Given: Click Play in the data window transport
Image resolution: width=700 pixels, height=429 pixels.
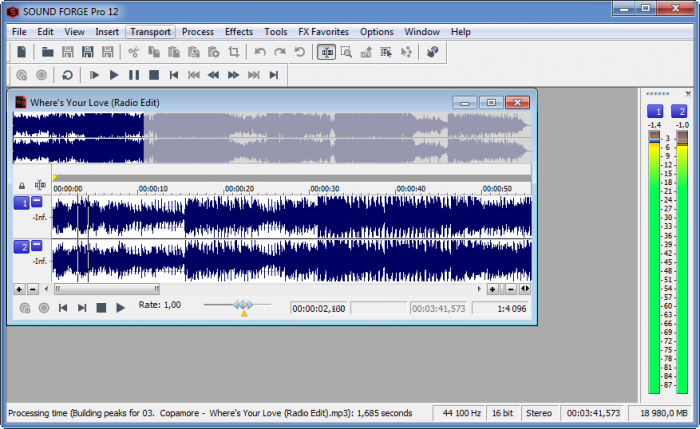Looking at the screenshot, I should [121, 308].
